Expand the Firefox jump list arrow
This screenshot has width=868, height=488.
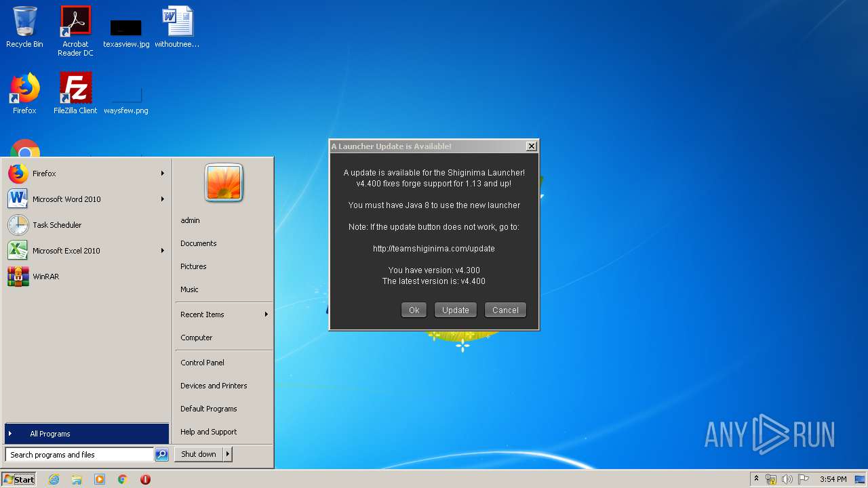163,174
